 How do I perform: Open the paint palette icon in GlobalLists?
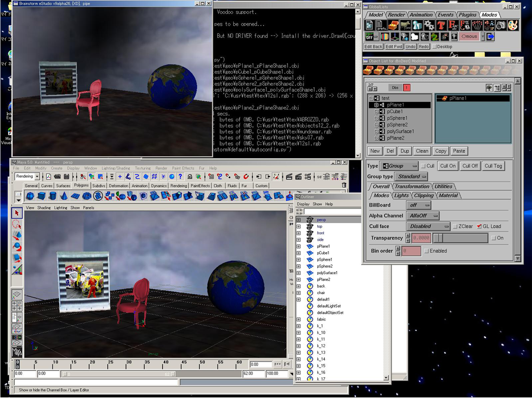(x=512, y=25)
